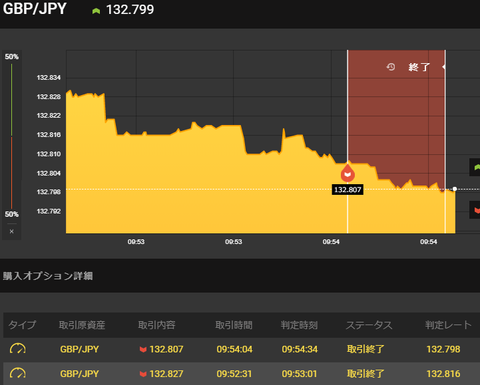
Task: Click gauge type icon in 132.807 row
Action: [18, 349]
